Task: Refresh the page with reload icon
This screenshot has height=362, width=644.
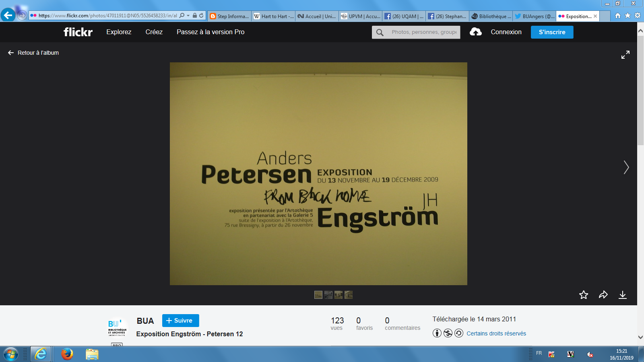Action: pos(201,16)
